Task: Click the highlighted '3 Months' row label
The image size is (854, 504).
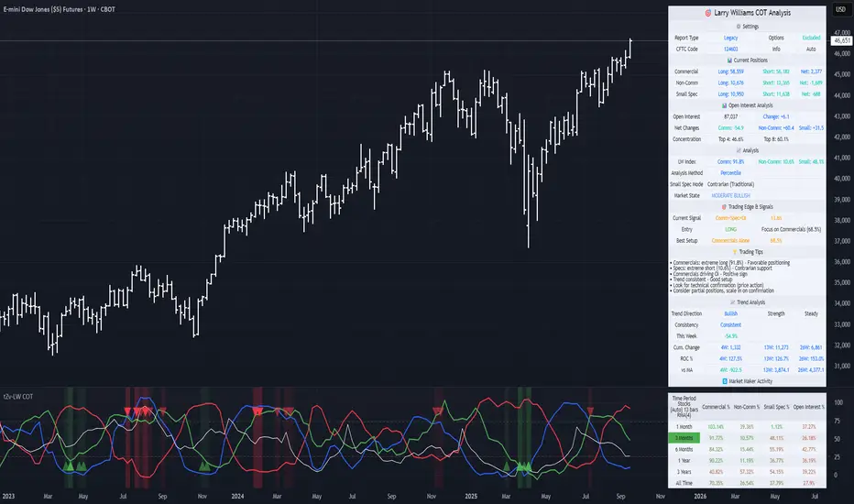Action: click(x=684, y=438)
